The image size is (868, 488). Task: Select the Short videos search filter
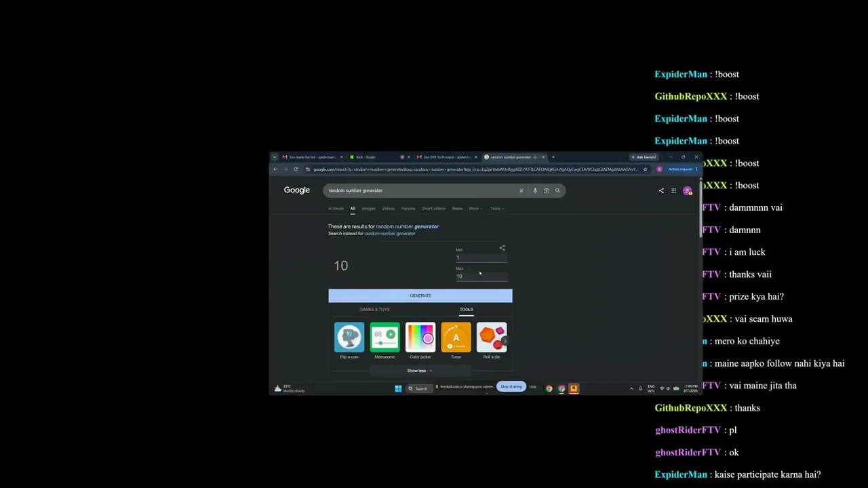[x=434, y=209]
